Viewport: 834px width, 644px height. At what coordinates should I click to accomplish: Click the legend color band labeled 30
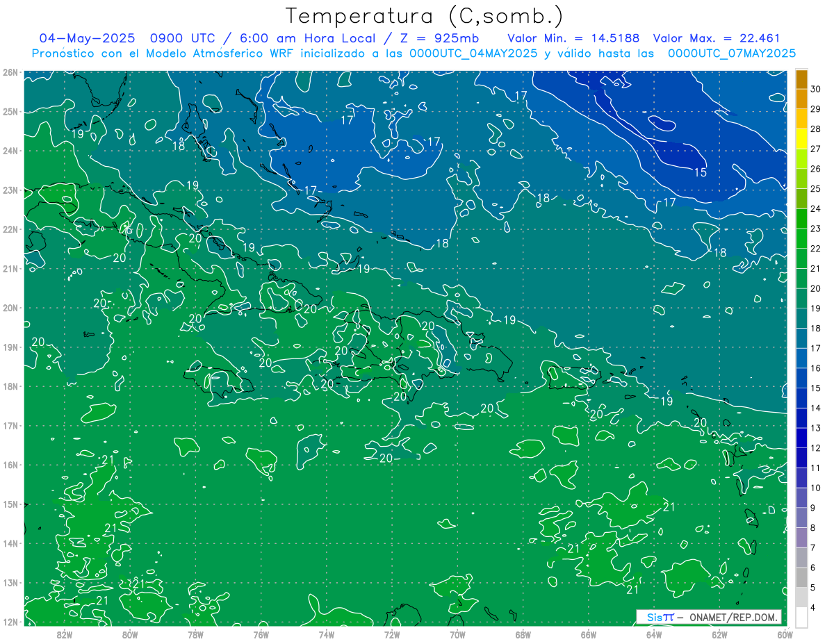(802, 79)
